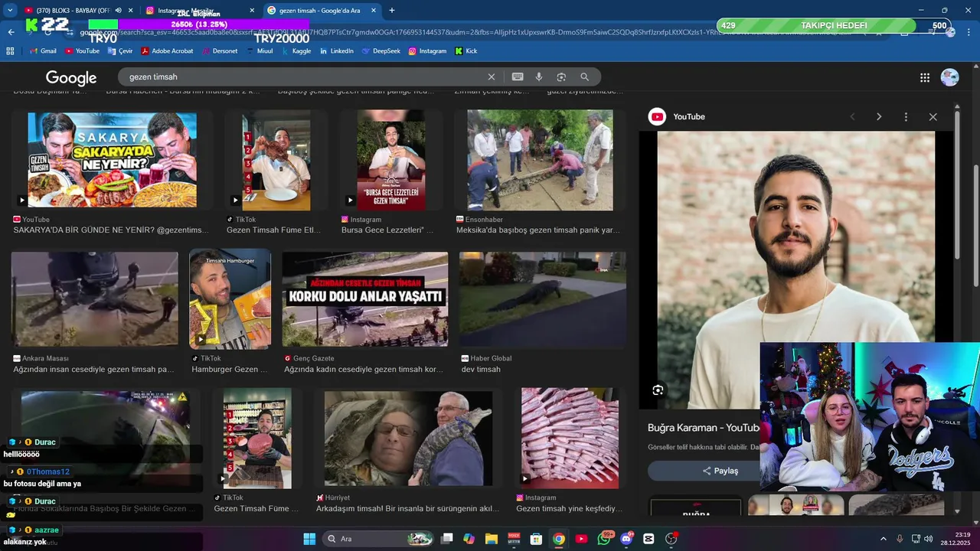Open the Timsahlı Hamburger TikTok thumbnail
Screen dimensions: 980x551
tap(230, 298)
